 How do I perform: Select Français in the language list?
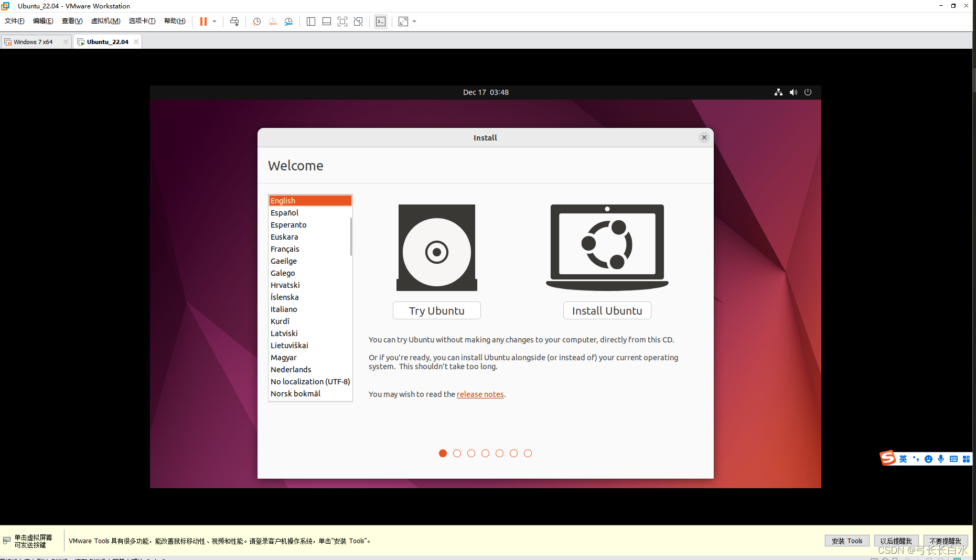point(309,249)
